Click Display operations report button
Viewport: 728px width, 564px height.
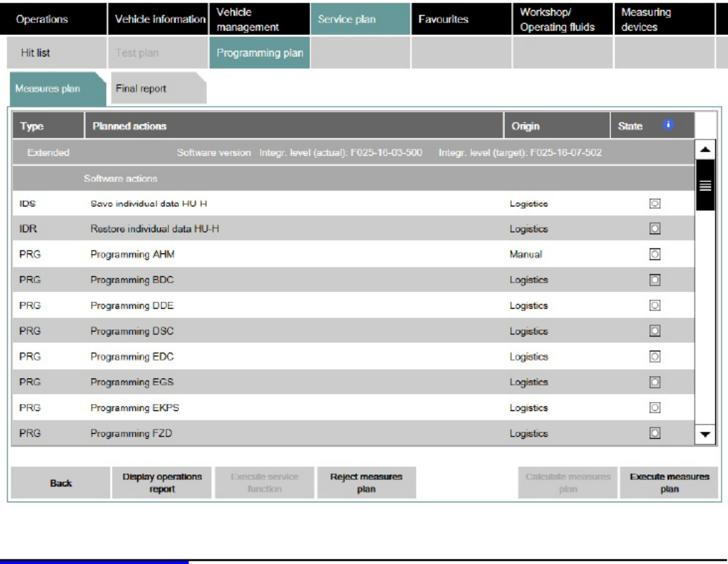click(x=162, y=483)
